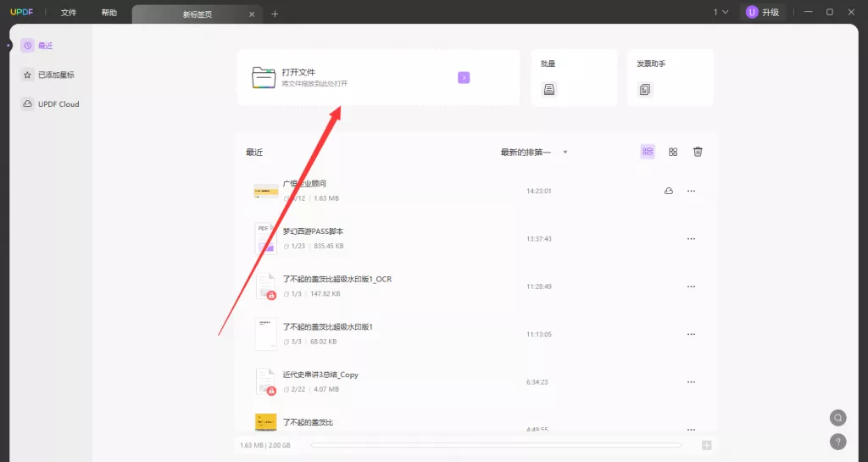Switch to list view layout
This screenshot has height=462, width=868.
pyautogui.click(x=648, y=152)
